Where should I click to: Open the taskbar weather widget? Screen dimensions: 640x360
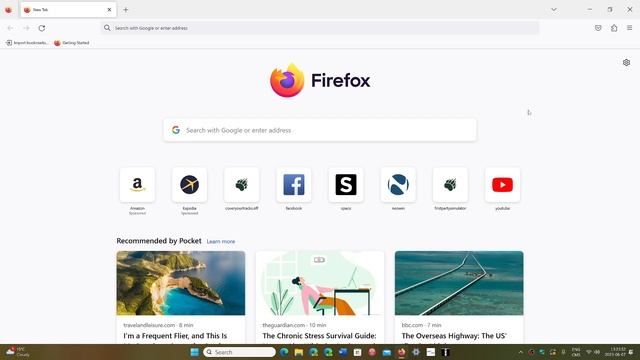pos(18,352)
